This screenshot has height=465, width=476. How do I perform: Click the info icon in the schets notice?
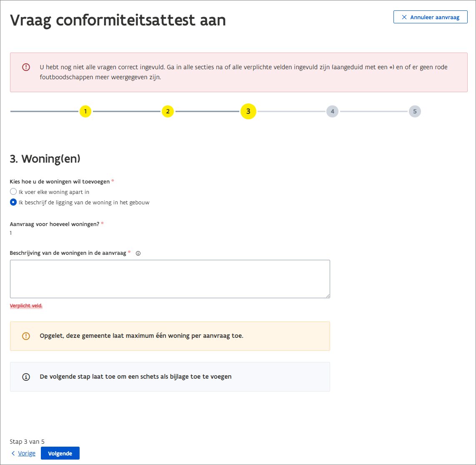tap(26, 377)
